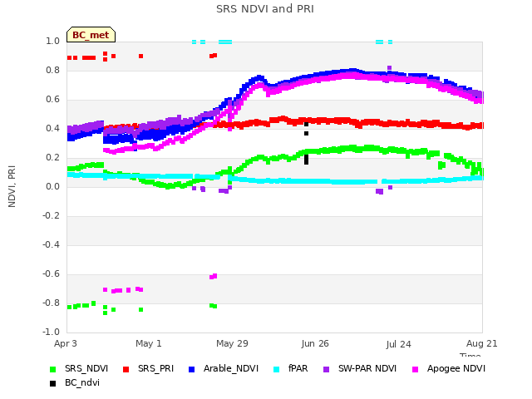Toggle the SRS_PRI series legend label
This screenshot has height=399, width=532.
[155, 369]
